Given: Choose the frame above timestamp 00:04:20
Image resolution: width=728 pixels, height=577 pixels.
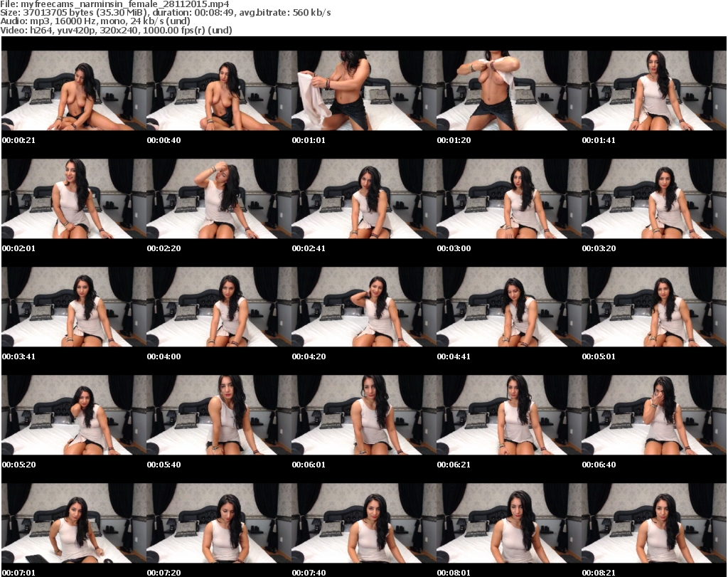Looking at the screenshot, I should (x=363, y=307).
